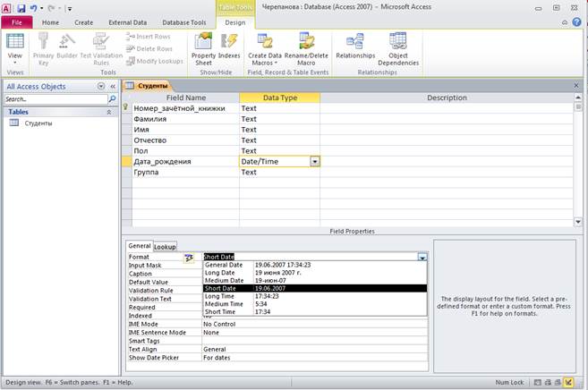The width and height of the screenshot is (588, 390).
Task: Minimize the ribbon with the caret icon
Action: click(565, 22)
